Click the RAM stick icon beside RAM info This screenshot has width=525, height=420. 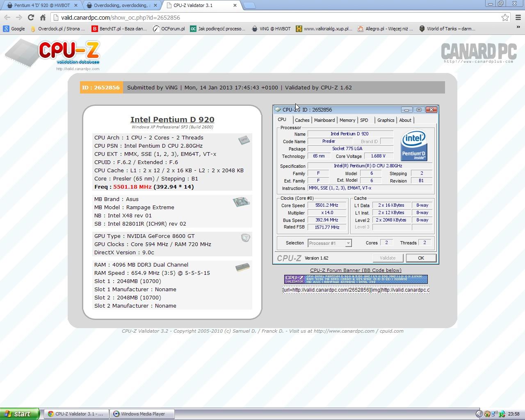click(242, 267)
